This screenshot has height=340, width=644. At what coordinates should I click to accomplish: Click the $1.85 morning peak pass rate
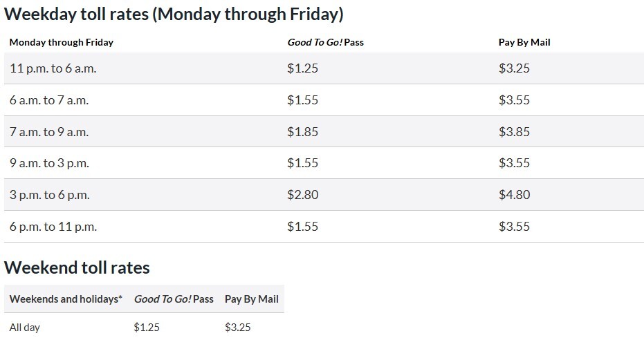[302, 131]
